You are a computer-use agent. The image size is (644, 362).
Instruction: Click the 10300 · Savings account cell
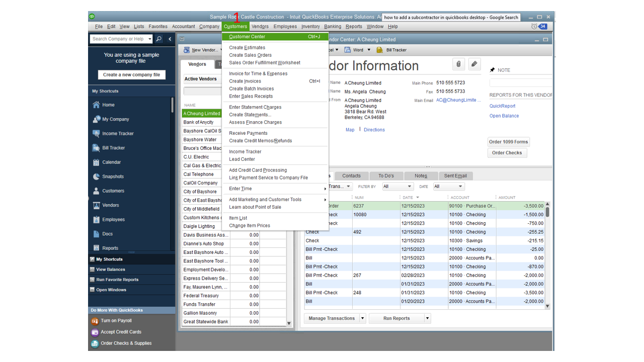[x=472, y=241]
